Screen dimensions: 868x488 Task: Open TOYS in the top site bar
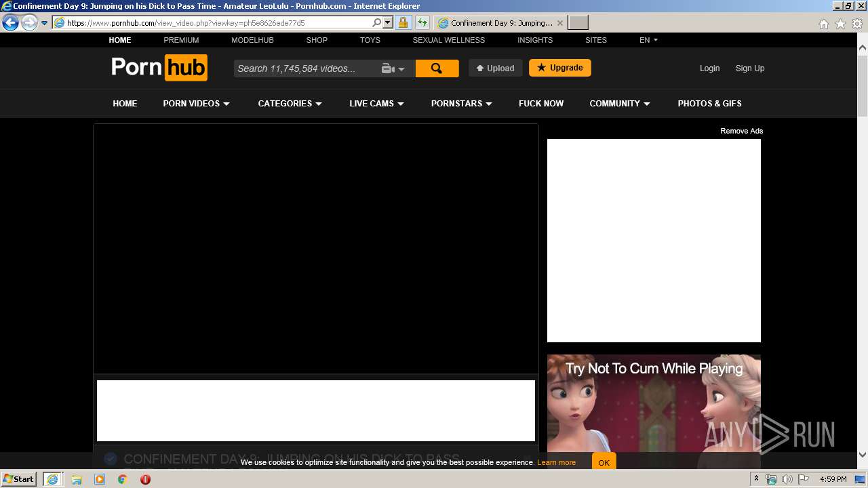pos(370,40)
